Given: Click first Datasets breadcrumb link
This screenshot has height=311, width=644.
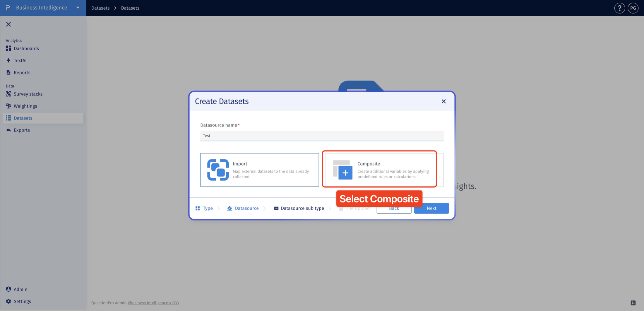Looking at the screenshot, I should [100, 8].
